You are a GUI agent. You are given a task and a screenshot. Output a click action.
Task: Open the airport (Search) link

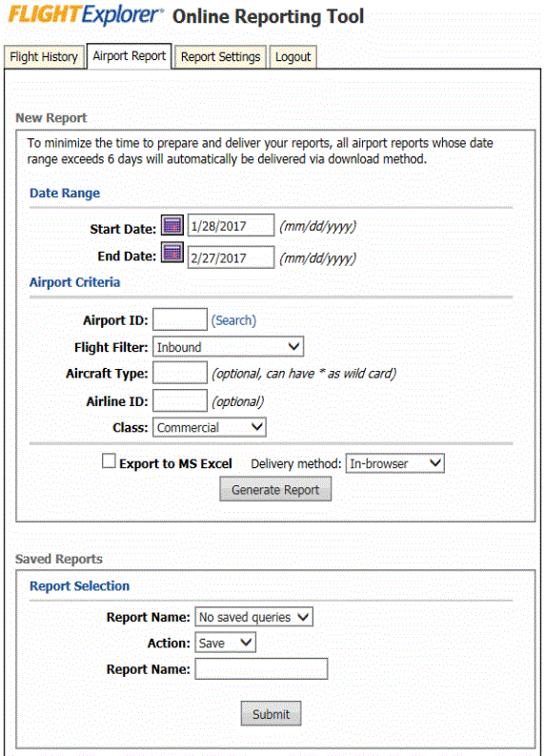pos(233,320)
